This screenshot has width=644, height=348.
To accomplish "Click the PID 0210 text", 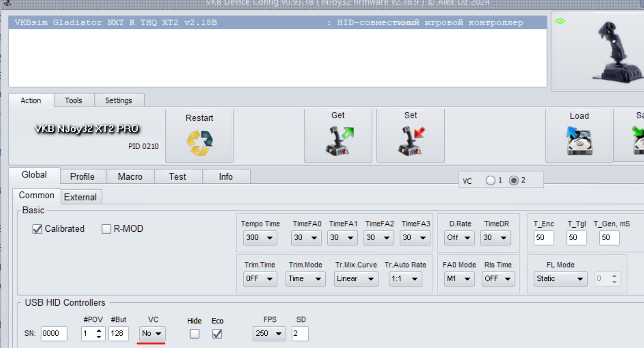I will (x=144, y=146).
